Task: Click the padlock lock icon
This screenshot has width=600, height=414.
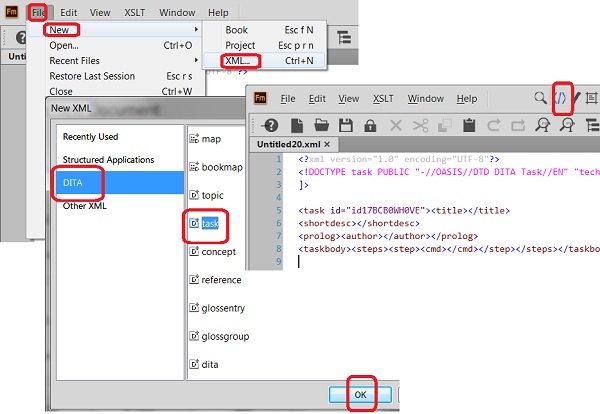Action: [370, 125]
